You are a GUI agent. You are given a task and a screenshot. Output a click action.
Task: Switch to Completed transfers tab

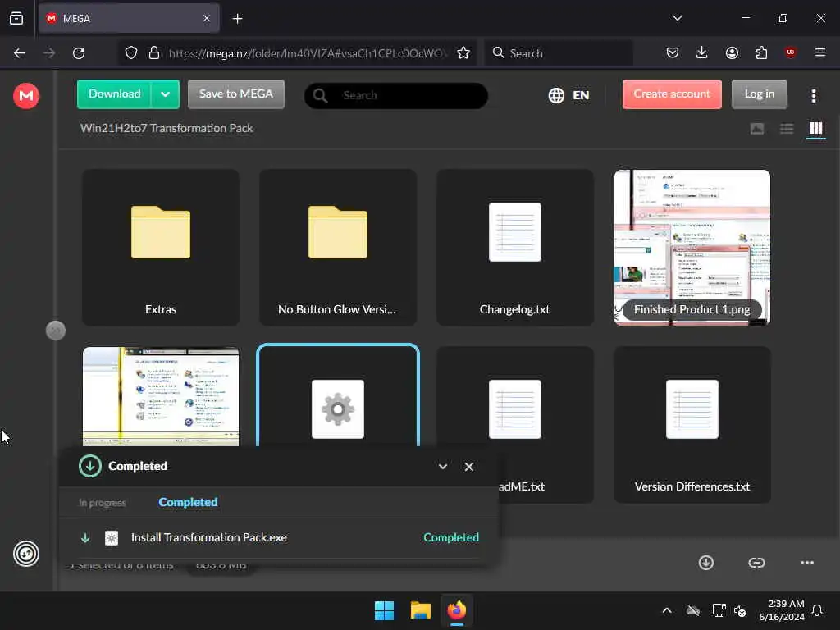pos(188,502)
